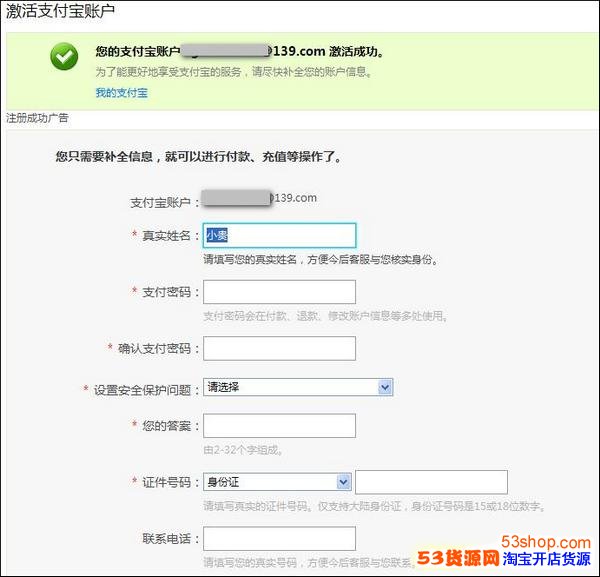Click the 设置安全保护问题 field label
This screenshot has height=577, width=600.
click(x=142, y=390)
